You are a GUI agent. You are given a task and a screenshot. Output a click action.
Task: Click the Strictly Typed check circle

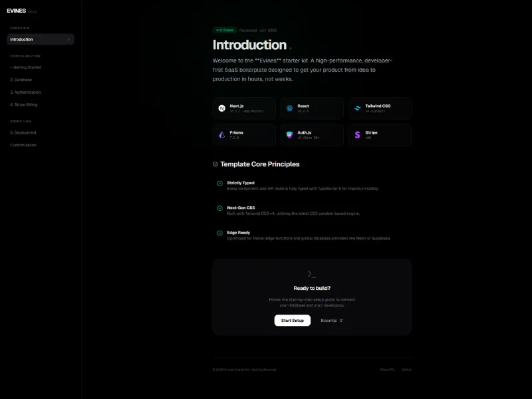pos(220,183)
